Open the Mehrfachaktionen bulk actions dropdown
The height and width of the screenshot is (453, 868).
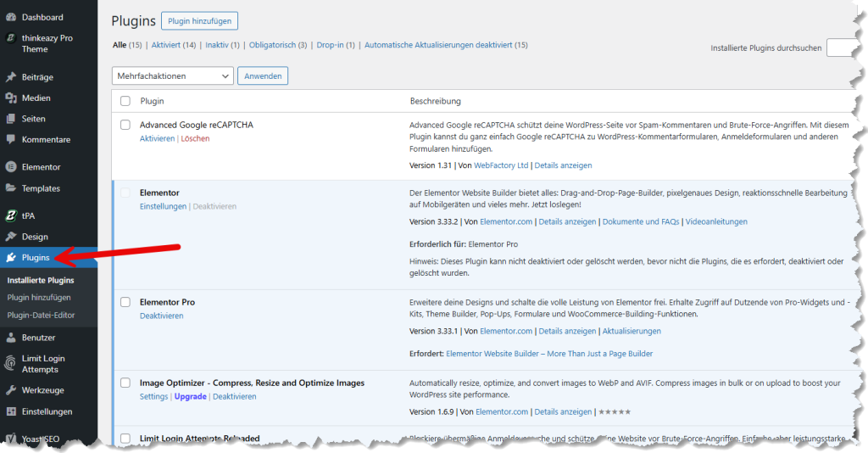[172, 75]
